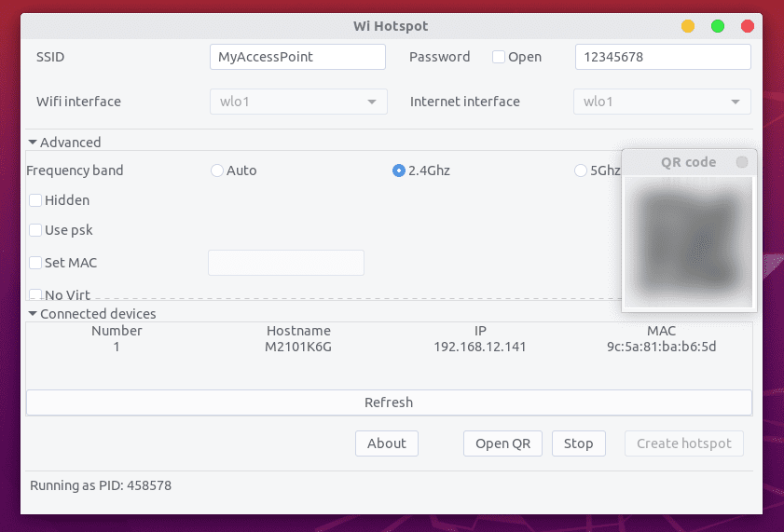Image resolution: width=784 pixels, height=532 pixels.
Task: Click the Number column header
Action: pos(117,331)
